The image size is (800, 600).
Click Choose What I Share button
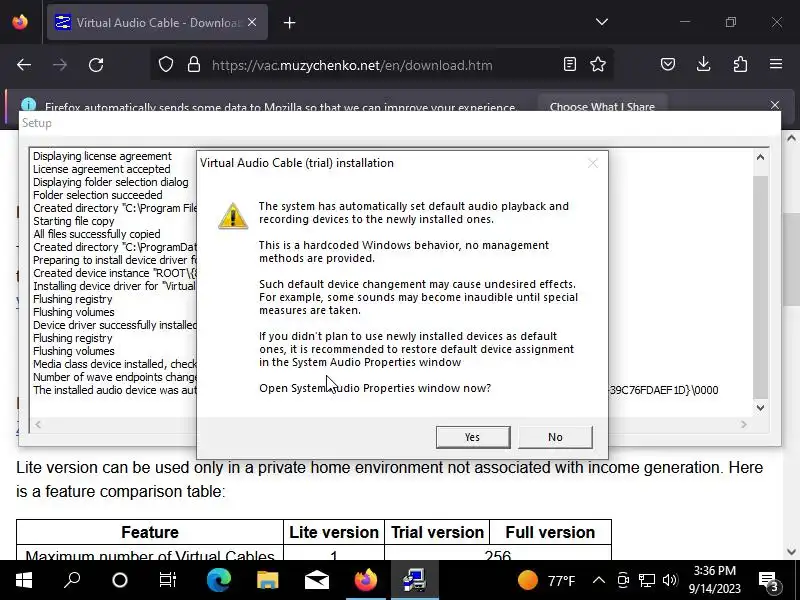tap(602, 106)
